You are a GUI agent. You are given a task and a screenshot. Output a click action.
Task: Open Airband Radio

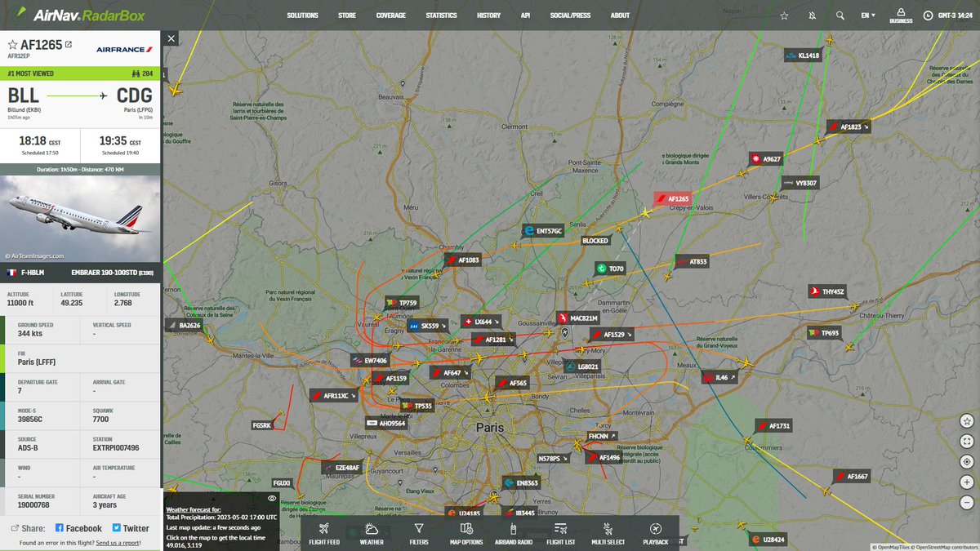point(514,533)
